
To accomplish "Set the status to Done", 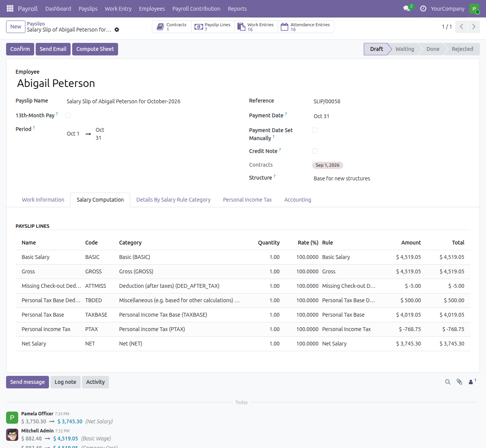I will [x=433, y=49].
